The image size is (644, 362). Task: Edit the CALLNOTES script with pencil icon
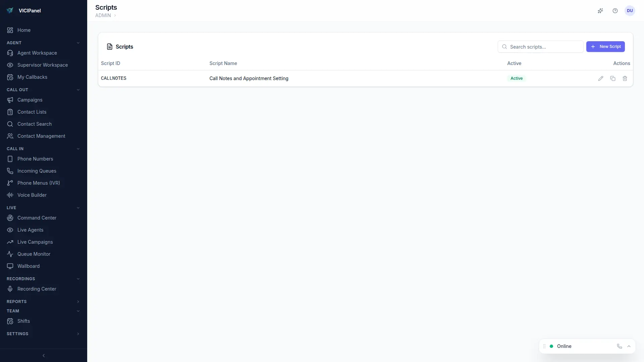click(601, 78)
